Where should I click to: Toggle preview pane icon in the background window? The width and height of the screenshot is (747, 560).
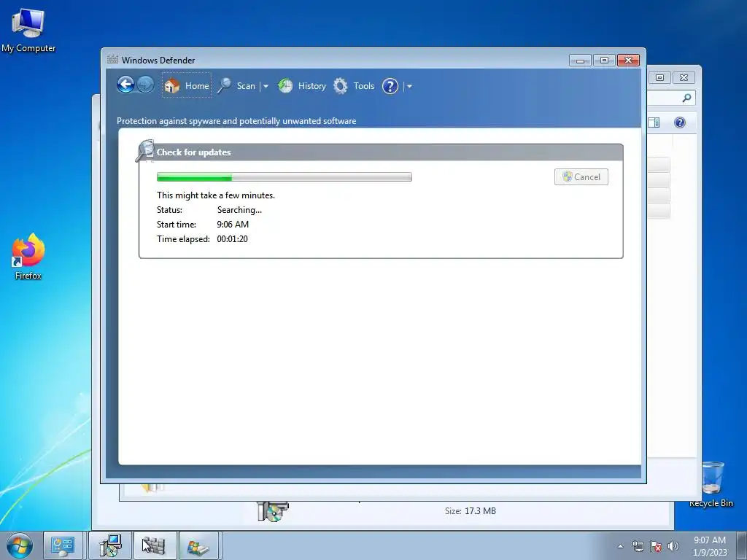pyautogui.click(x=654, y=122)
